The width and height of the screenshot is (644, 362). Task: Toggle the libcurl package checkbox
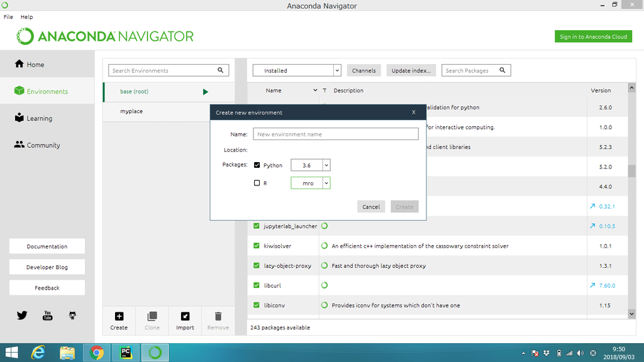tap(257, 285)
